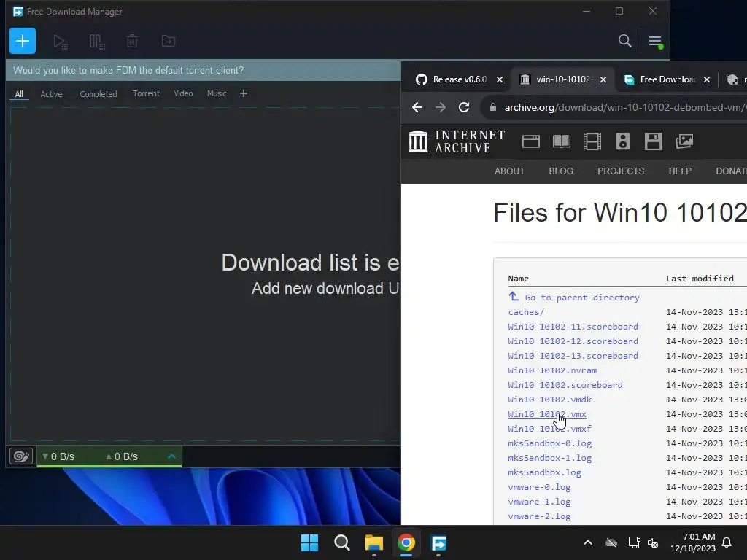
Task: Close the Free Download Chrome tab
Action: tap(707, 79)
